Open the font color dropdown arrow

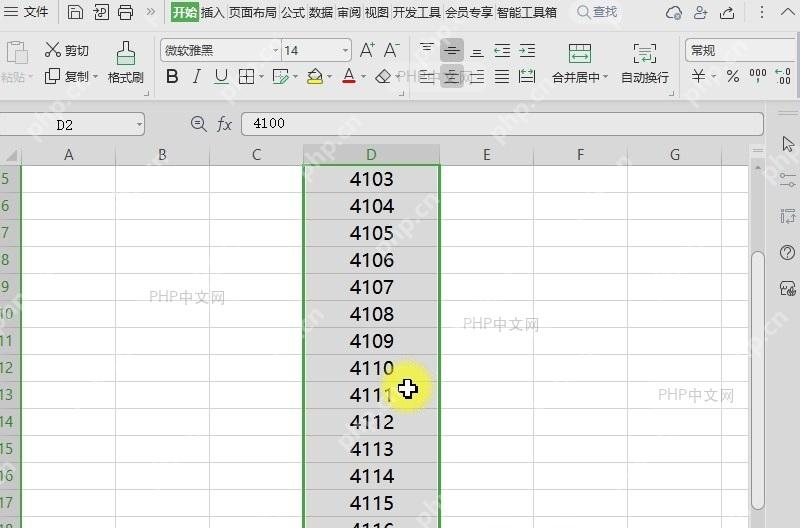click(x=363, y=77)
